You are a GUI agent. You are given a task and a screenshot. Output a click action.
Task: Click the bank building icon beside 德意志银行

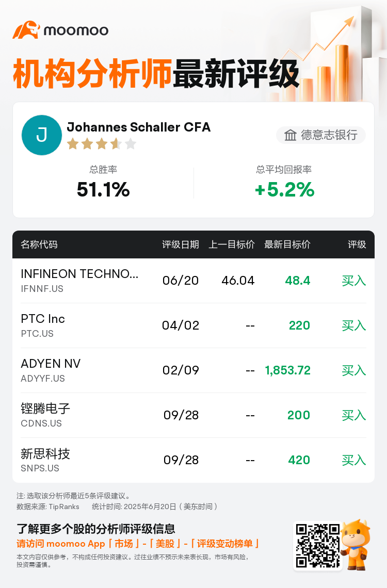coord(290,135)
